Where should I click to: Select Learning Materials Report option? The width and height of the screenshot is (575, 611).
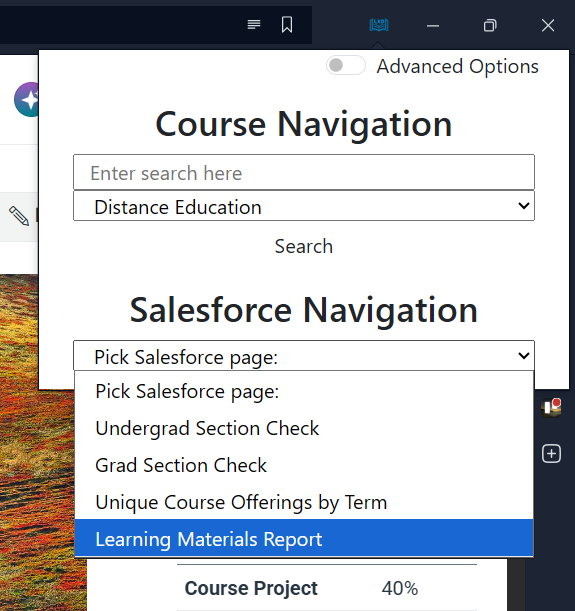[x=304, y=539]
